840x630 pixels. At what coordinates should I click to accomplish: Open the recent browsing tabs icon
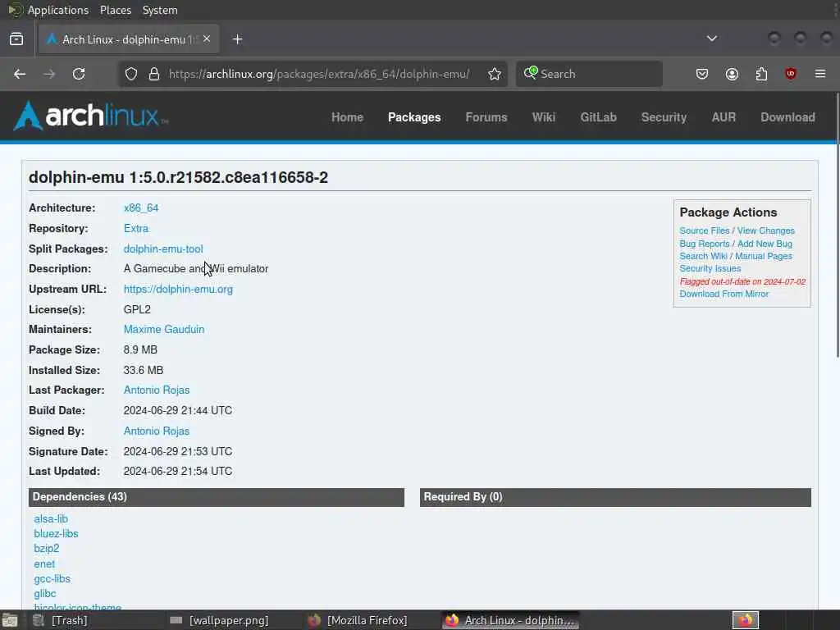pyautogui.click(x=16, y=39)
